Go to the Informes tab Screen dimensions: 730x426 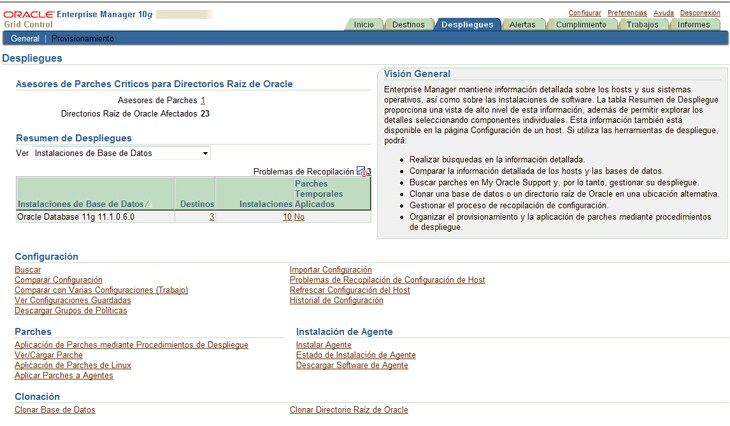[693, 24]
